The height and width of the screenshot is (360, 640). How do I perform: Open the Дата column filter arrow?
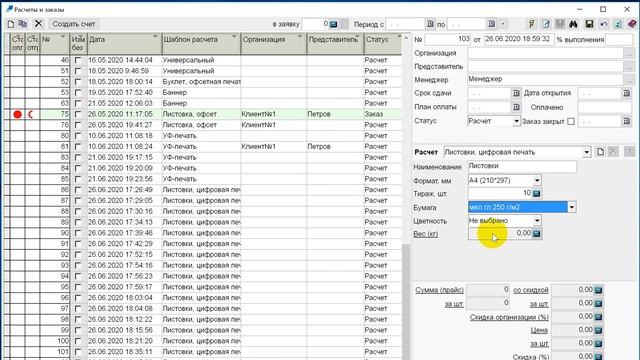point(155,37)
